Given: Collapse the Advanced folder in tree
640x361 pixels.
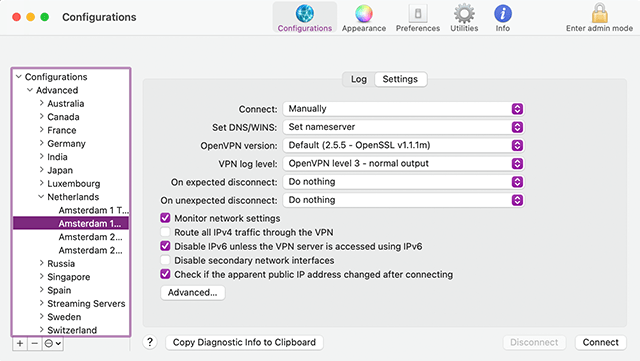Looking at the screenshot, I should point(30,90).
